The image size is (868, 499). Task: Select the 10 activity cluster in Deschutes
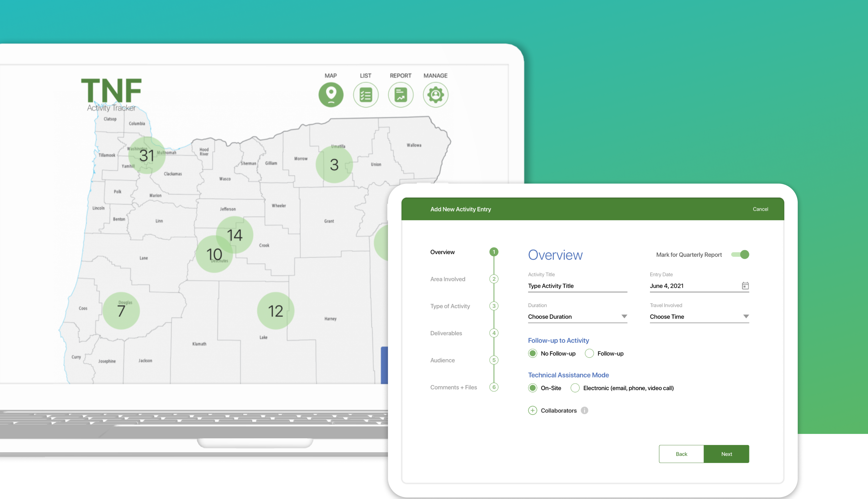click(215, 254)
